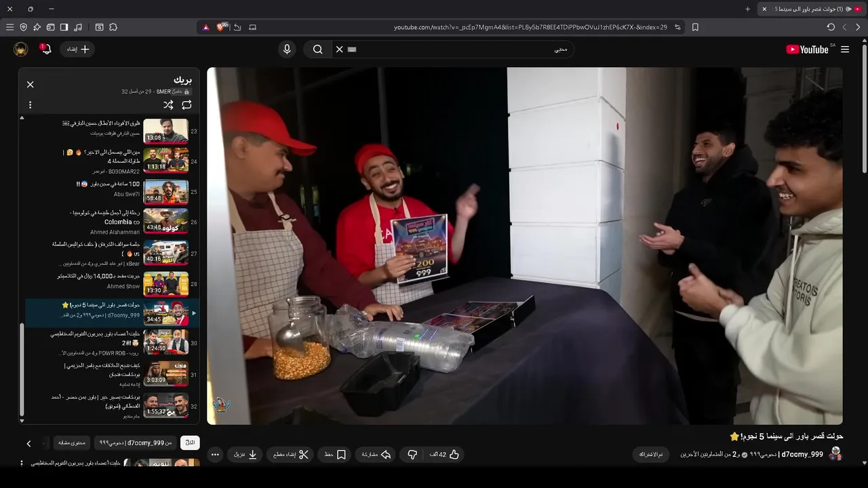Play playlist video 28 by Ahmed Show
Viewport: 868px width, 488px height.
tap(113, 283)
